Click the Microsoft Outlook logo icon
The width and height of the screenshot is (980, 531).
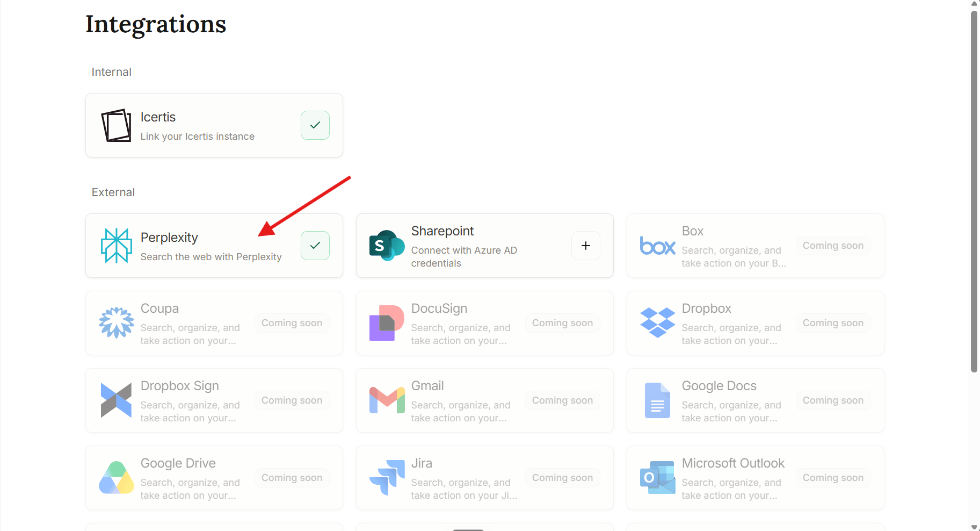pyautogui.click(x=657, y=478)
